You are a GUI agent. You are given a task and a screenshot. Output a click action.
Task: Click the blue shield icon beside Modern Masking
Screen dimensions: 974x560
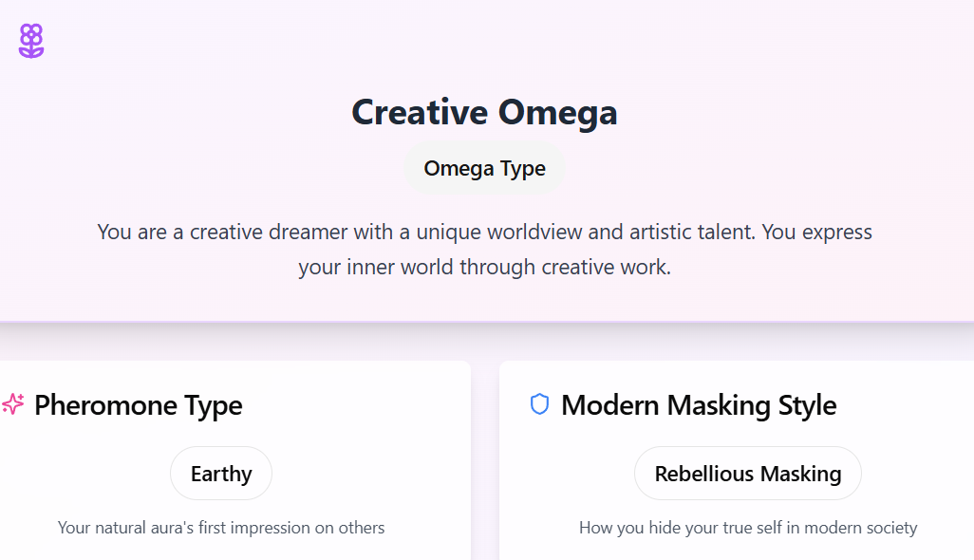point(539,405)
